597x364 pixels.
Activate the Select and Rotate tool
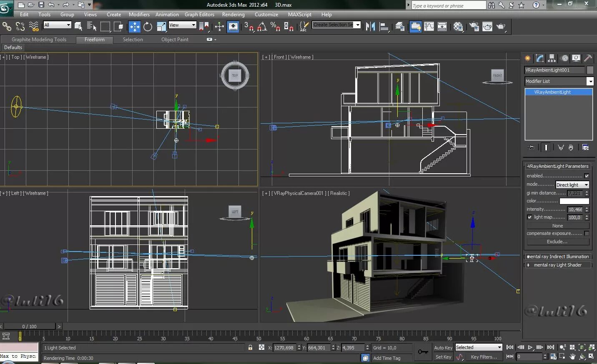pyautogui.click(x=148, y=27)
